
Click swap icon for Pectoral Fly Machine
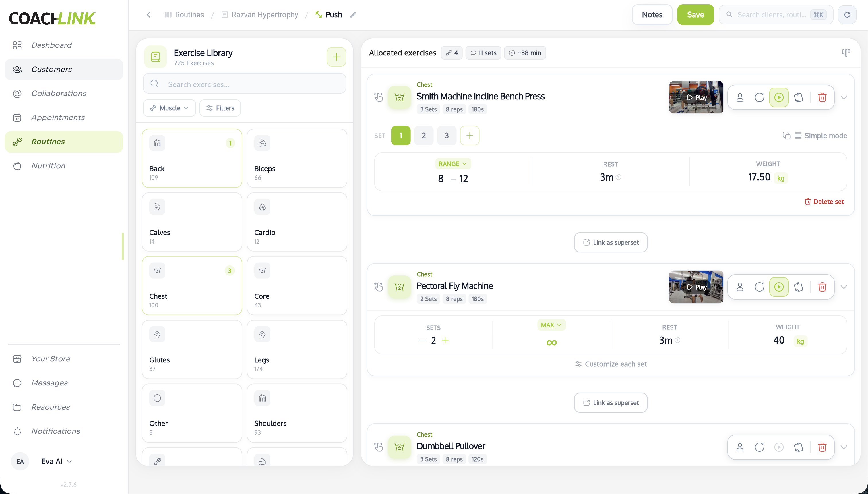coord(759,287)
